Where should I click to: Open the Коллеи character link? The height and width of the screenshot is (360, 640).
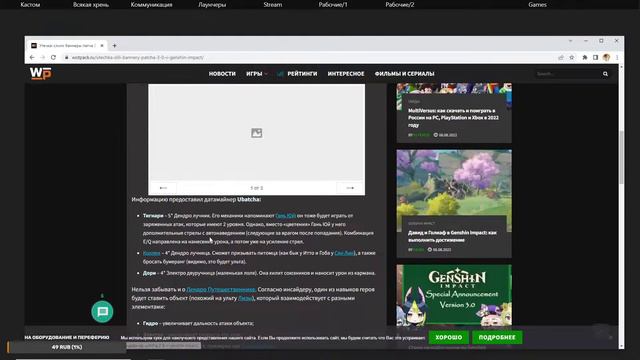(151, 253)
